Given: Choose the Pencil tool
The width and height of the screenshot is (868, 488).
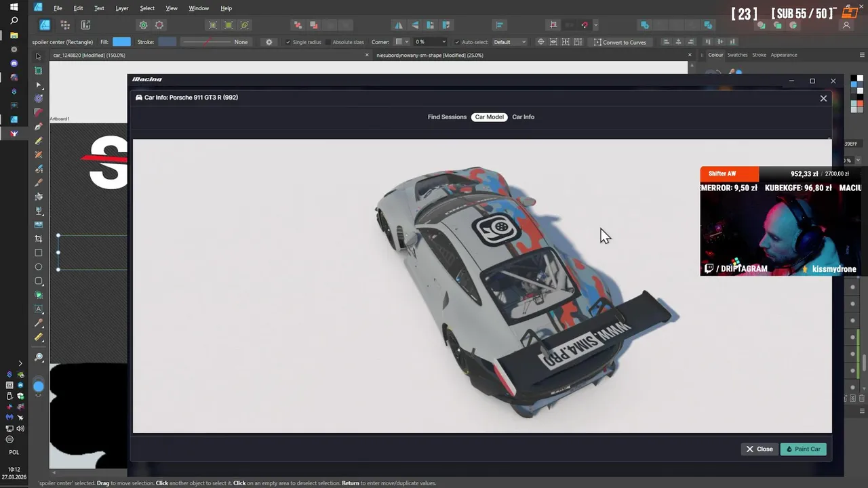Looking at the screenshot, I should (x=39, y=140).
